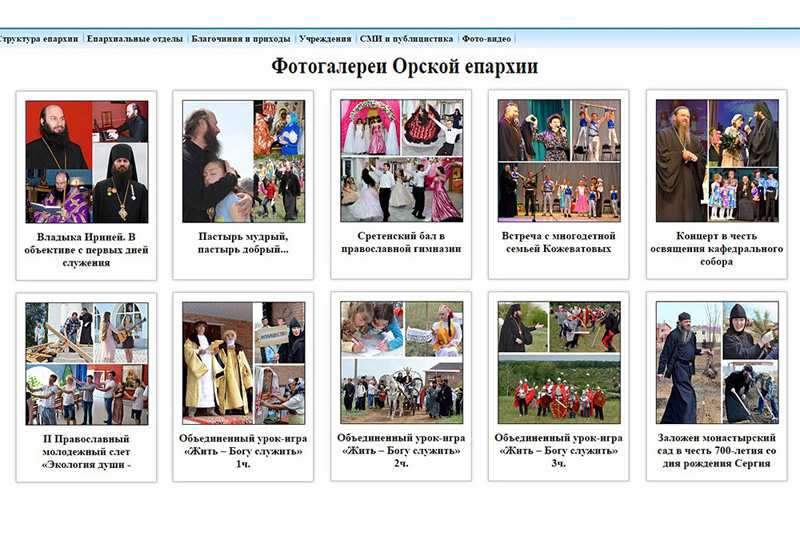This screenshot has width=800, height=536.
Task: Select 'Благочиния и приходы' in the navigation bar
Action: [x=243, y=39]
